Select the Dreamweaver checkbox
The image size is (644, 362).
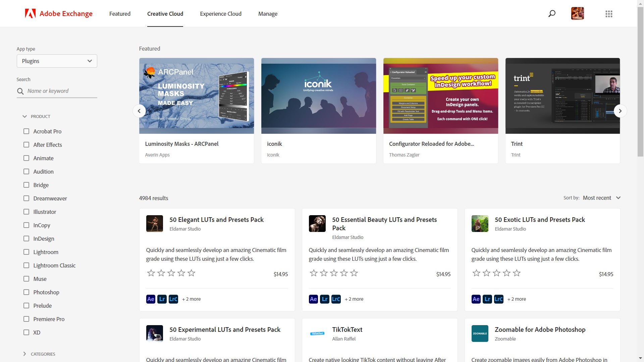pyautogui.click(x=26, y=198)
